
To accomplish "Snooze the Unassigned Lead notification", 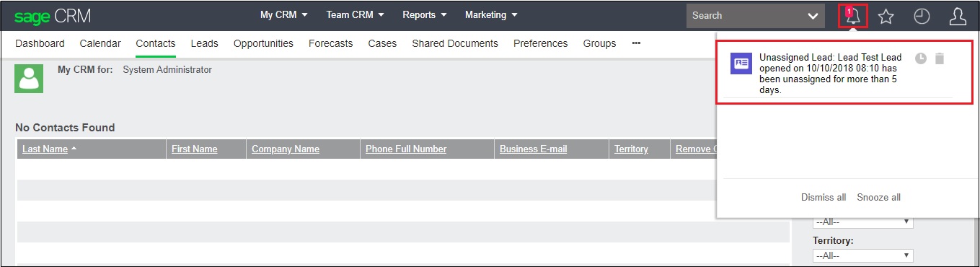I will [921, 58].
